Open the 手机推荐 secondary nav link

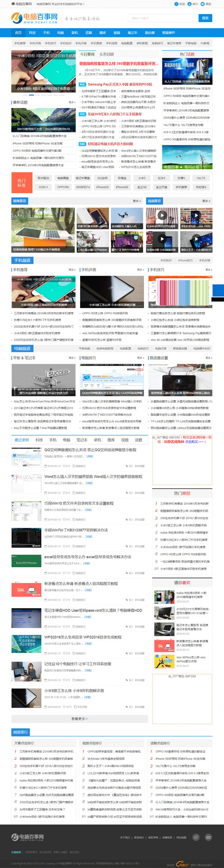pyautogui.click(x=20, y=43)
